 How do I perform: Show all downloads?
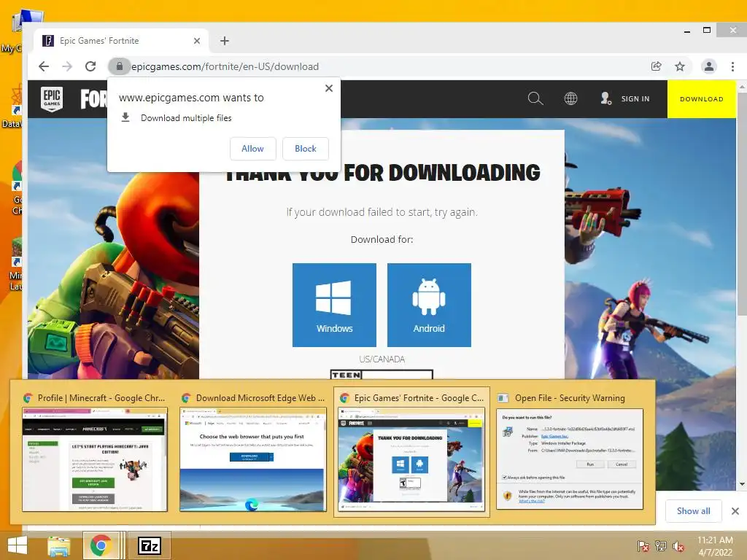[693, 511]
